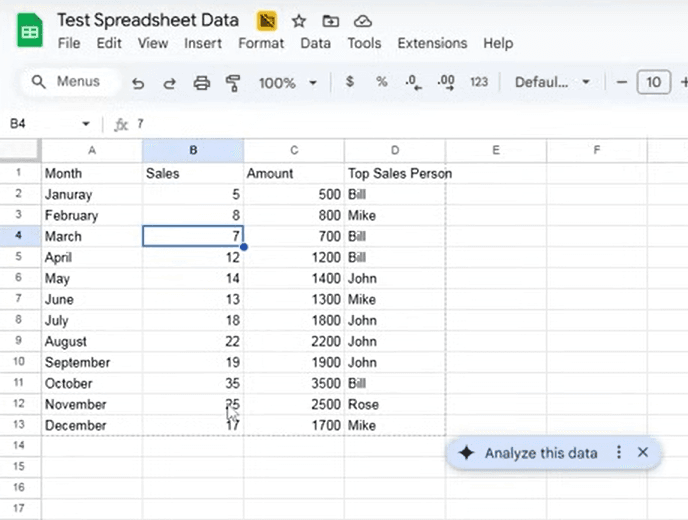Viewport: 688px width, 520px height.
Task: Select the September cell
Action: (92, 362)
